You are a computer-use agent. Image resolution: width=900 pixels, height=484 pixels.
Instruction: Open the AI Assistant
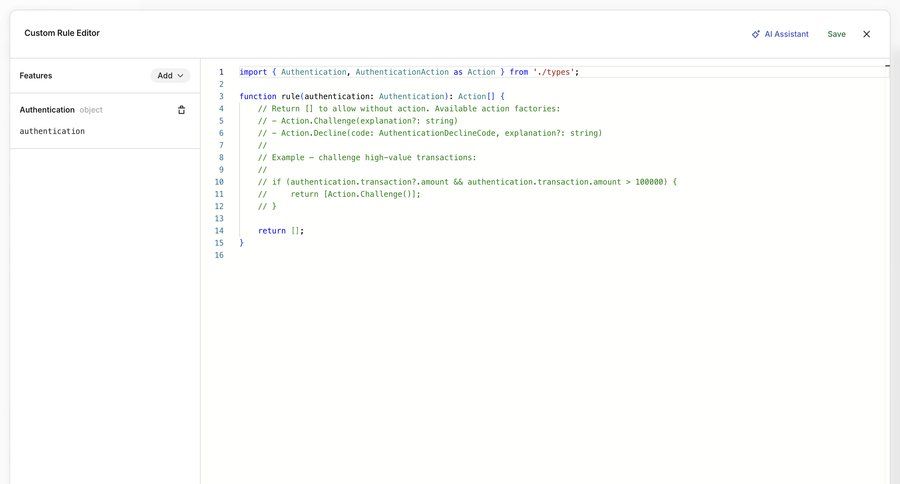780,34
